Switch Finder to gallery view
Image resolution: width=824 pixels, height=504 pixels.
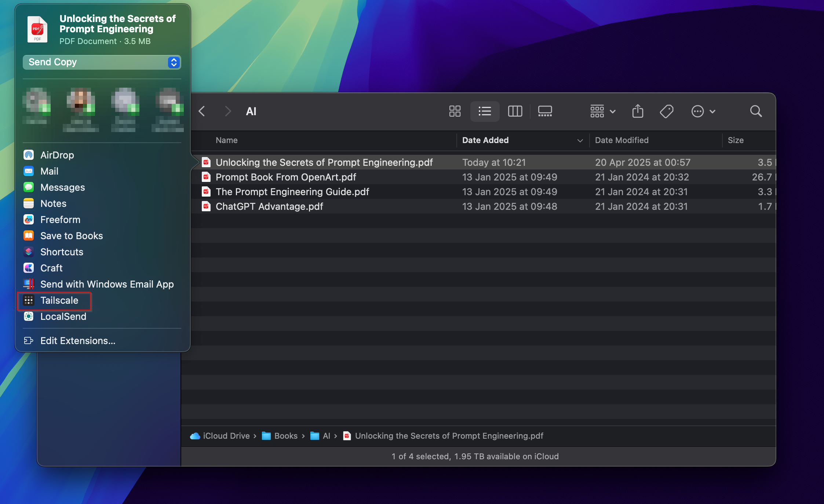545,111
